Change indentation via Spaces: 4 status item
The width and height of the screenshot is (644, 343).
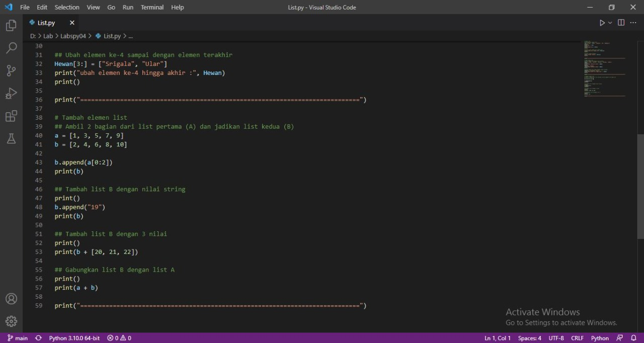pos(529,337)
